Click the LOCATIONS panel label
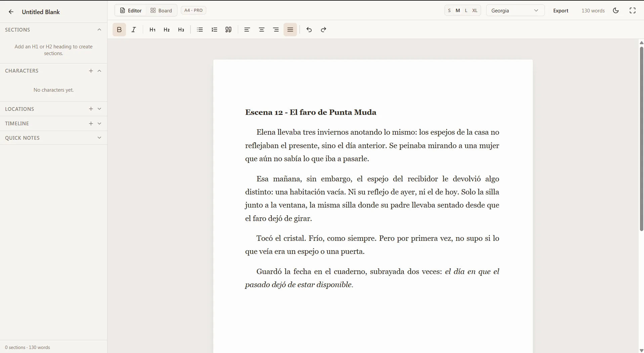This screenshot has height=353, width=644. (19, 109)
